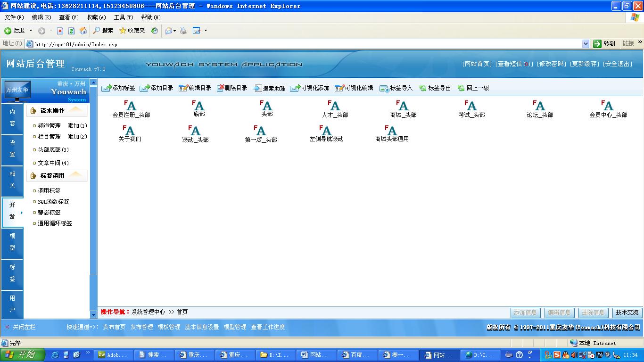Open the IE 收藏夹 favorites button
The image size is (644, 362).
[132, 31]
